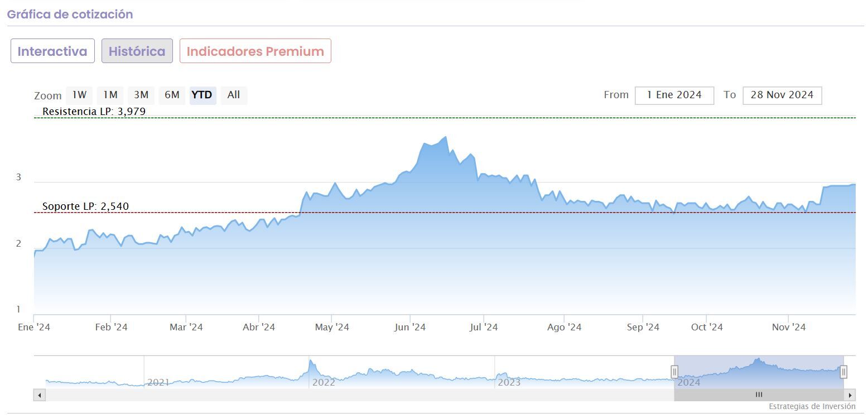The image size is (868, 418).
Task: Click the right scroll arrow of navigator
Action: click(851, 395)
